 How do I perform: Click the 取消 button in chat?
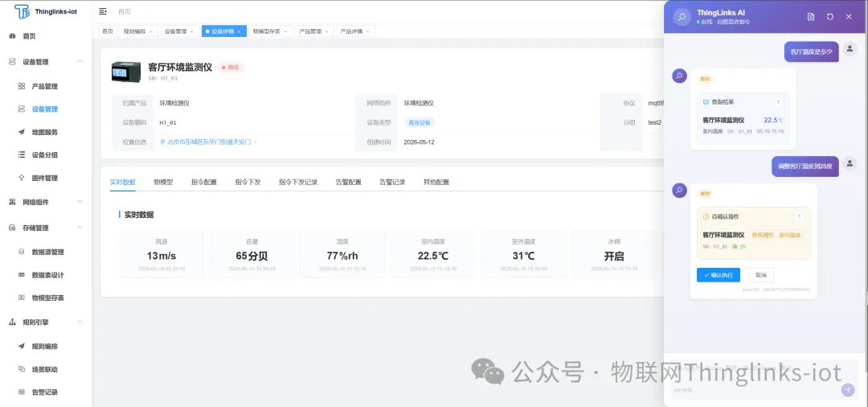(760, 274)
